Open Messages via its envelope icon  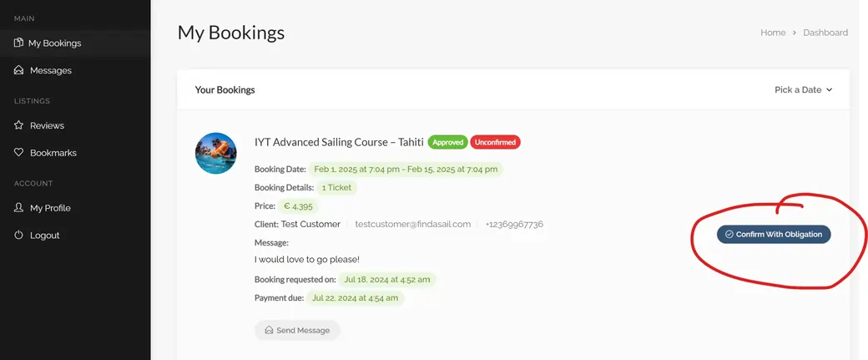pyautogui.click(x=18, y=70)
